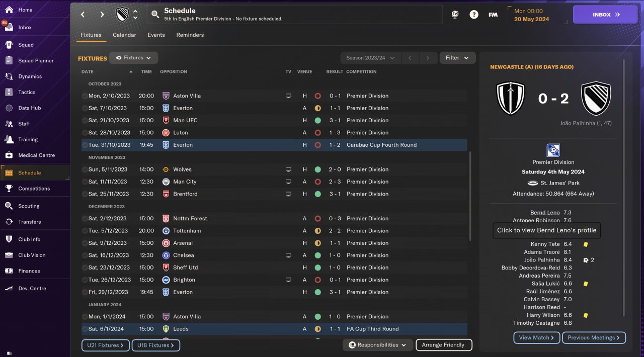
Task: Open the Finances sidebar icon
Action: (x=9, y=271)
